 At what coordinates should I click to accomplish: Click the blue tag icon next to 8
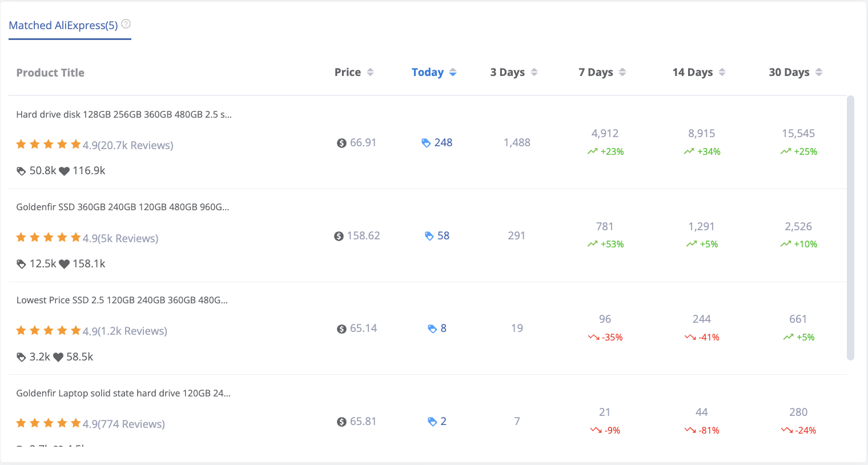click(431, 328)
